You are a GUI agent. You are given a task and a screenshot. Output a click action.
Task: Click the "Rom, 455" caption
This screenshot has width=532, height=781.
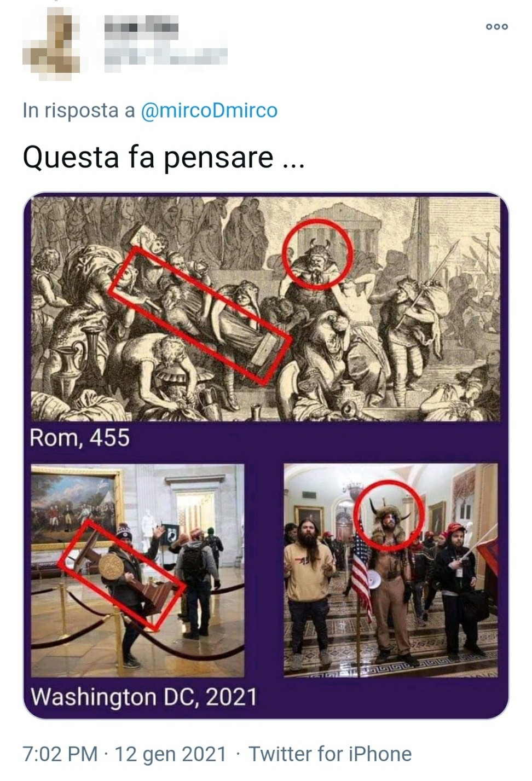coord(80,438)
